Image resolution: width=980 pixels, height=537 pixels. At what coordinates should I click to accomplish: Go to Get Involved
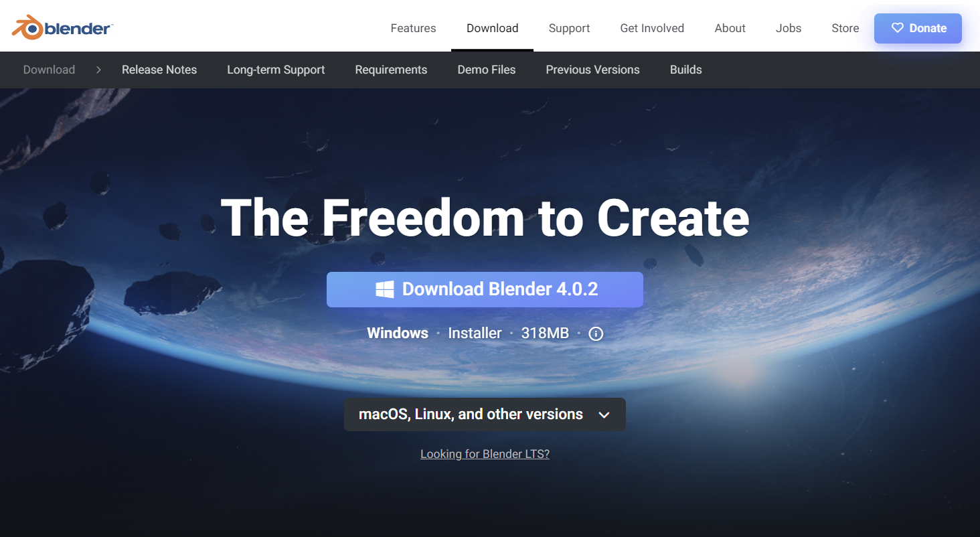point(652,28)
